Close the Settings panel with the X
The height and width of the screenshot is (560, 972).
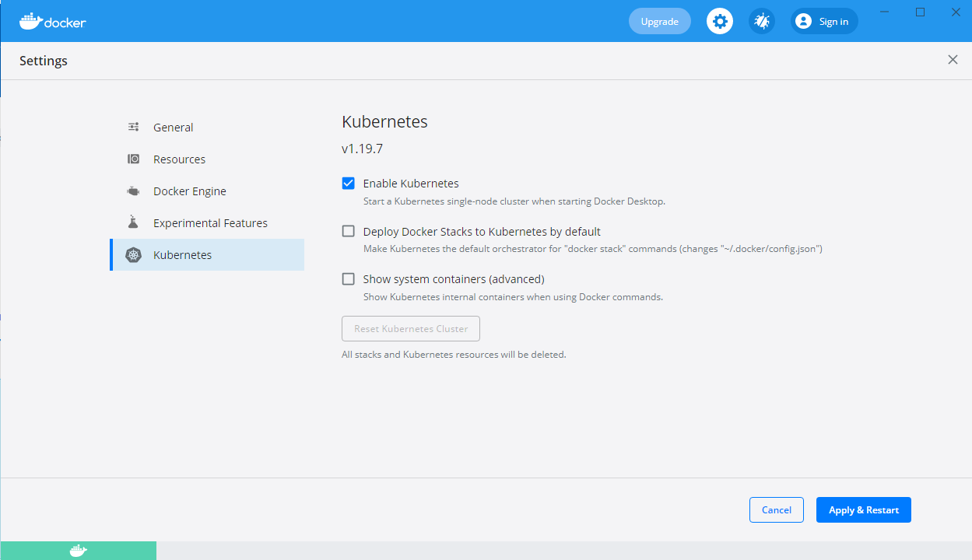953,59
